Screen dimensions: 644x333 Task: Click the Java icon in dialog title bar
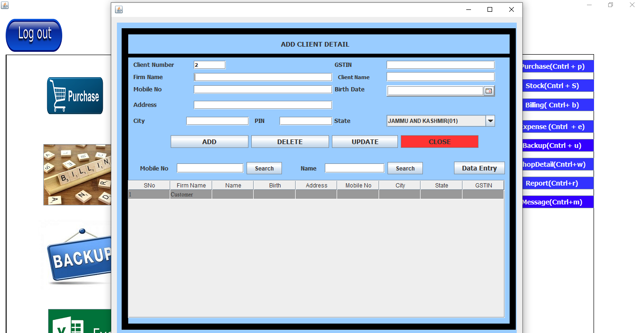119,9
